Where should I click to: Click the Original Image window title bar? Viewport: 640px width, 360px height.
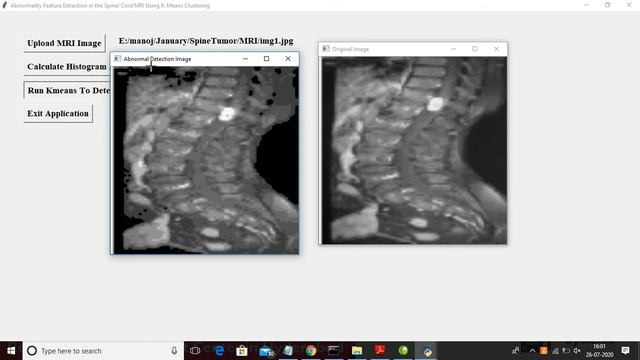click(413, 49)
